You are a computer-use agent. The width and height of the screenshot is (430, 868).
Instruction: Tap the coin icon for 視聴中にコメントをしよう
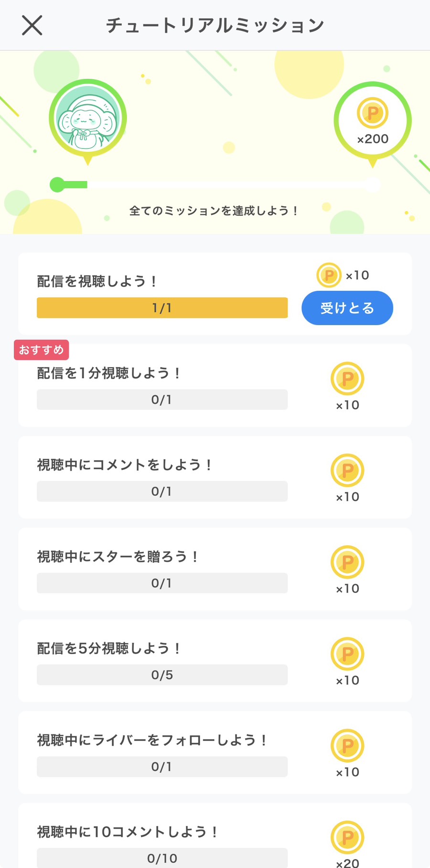347,470
